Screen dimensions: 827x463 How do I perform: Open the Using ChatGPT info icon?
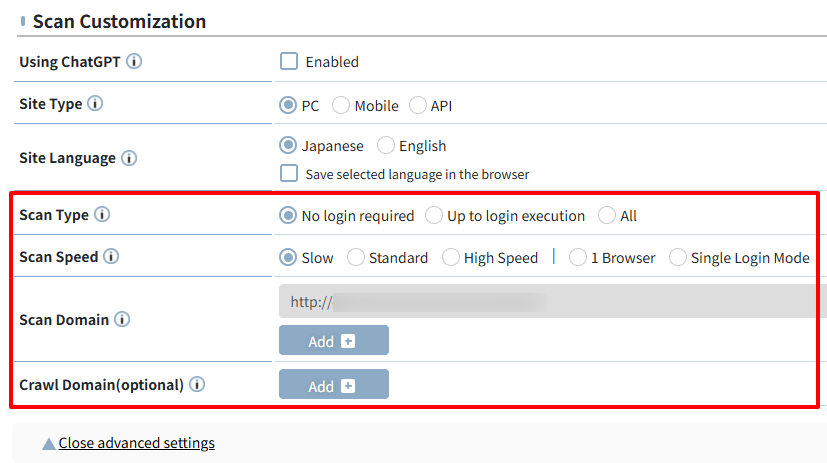click(134, 61)
